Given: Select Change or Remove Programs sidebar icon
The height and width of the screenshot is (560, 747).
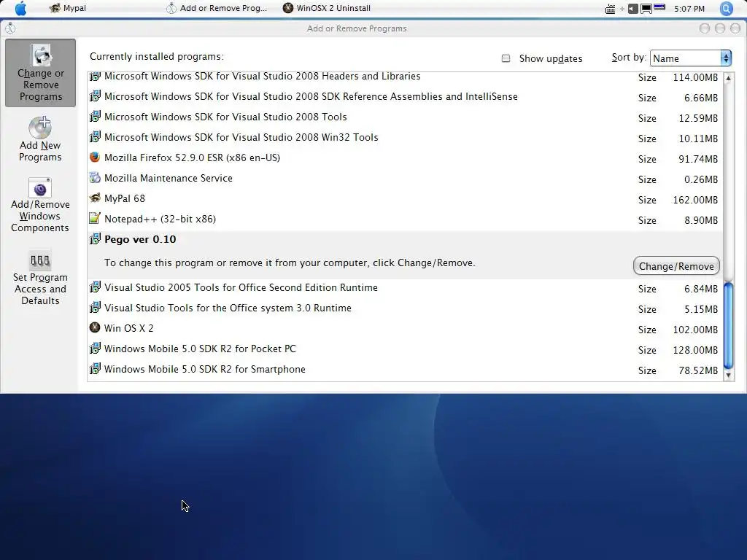Looking at the screenshot, I should (41, 73).
